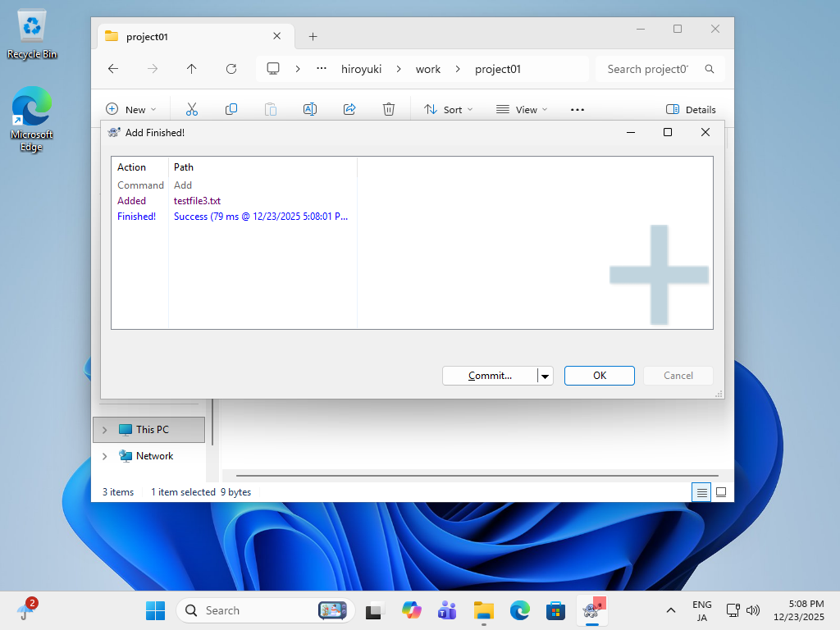The image size is (840, 630).
Task: Switch to details list view icon
Action: click(701, 492)
